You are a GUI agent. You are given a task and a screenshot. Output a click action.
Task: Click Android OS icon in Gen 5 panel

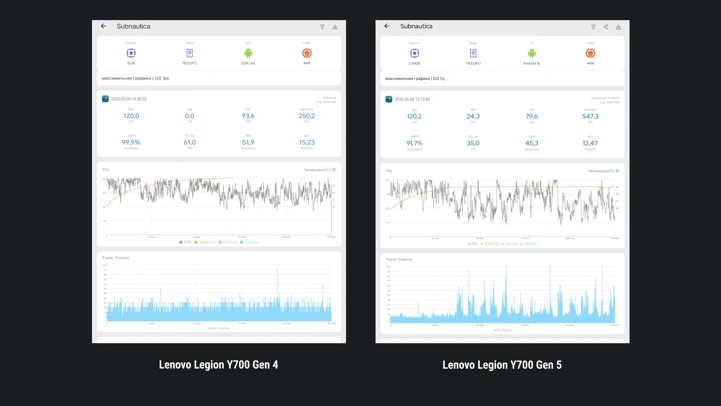tap(532, 53)
